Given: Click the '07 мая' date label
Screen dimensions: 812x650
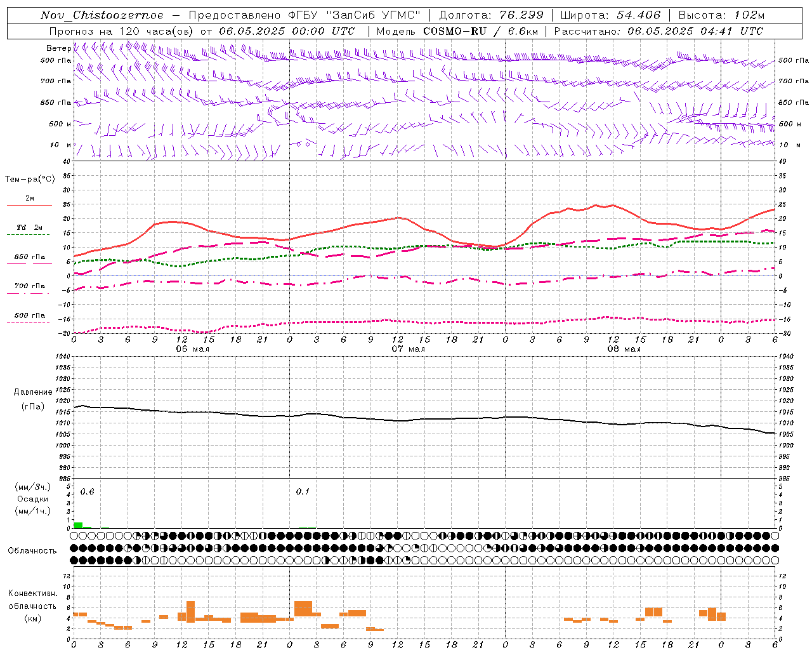Looking at the screenshot, I should [x=408, y=349].
